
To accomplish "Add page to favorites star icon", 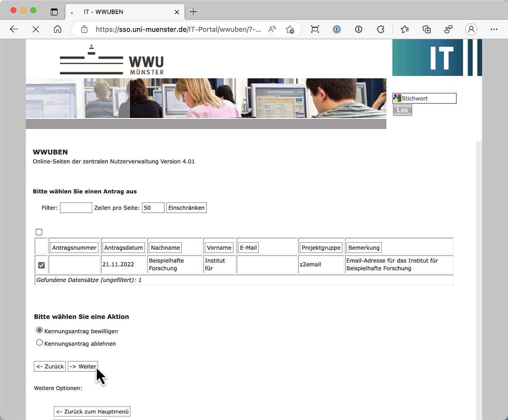I will [290, 29].
